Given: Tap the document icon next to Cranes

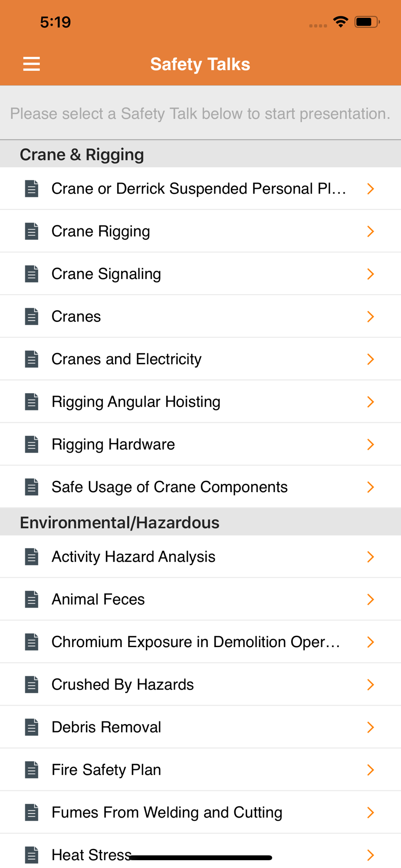Looking at the screenshot, I should tap(32, 316).
